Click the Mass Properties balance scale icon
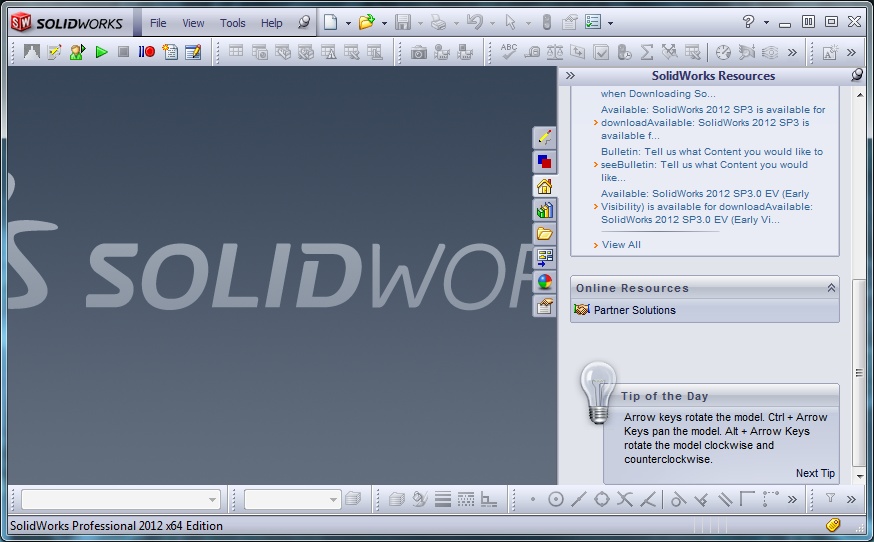 click(x=555, y=52)
